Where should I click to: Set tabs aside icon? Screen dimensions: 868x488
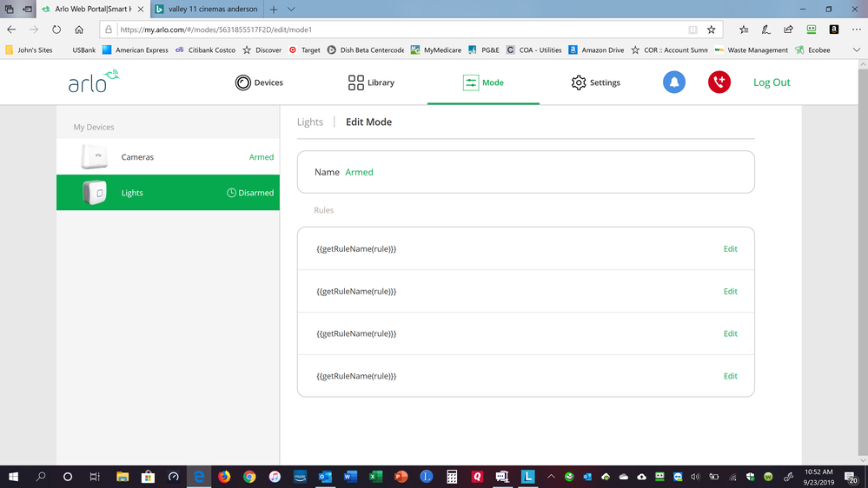(x=27, y=9)
